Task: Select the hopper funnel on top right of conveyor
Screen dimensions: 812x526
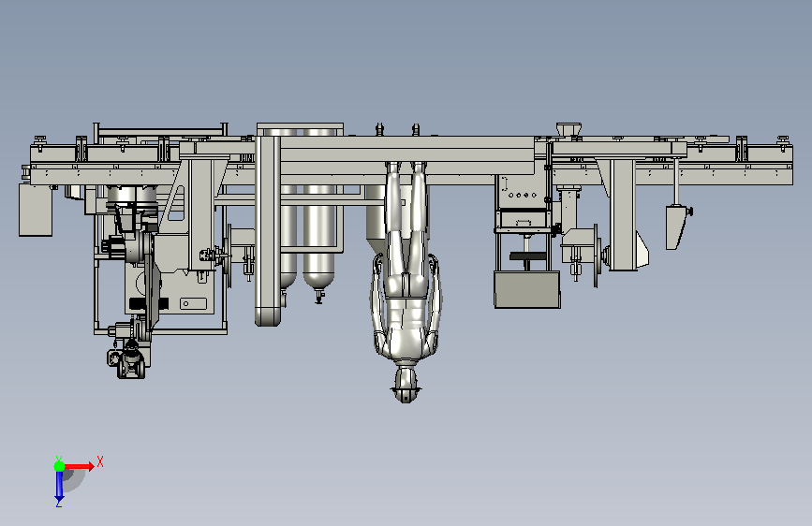Action: click(568, 129)
